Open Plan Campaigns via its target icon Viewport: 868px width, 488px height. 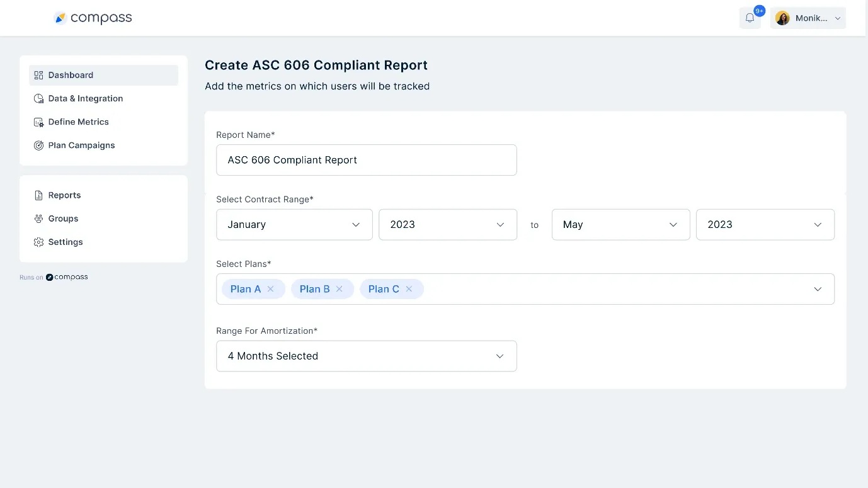click(38, 145)
